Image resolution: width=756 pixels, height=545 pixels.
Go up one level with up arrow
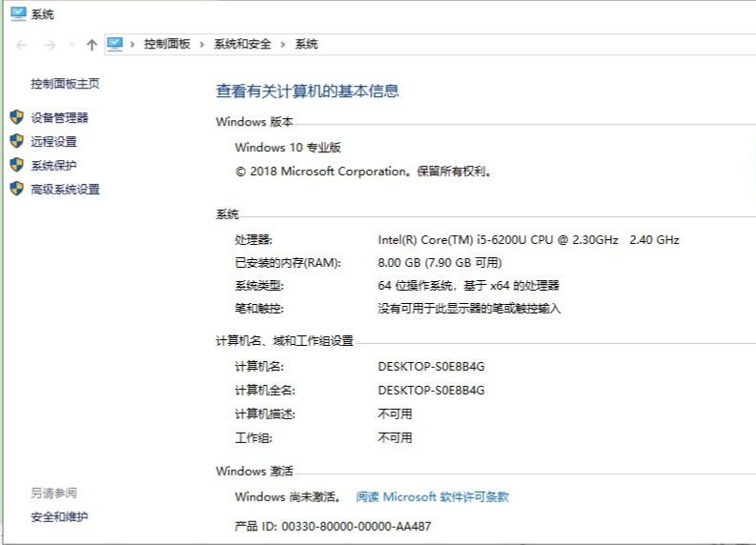tap(92, 45)
